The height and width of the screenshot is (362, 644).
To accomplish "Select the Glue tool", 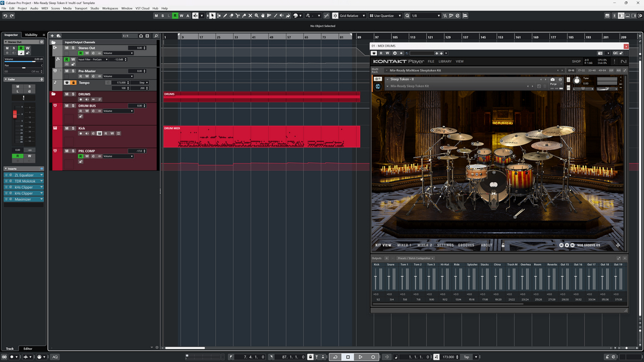I will pos(244,16).
